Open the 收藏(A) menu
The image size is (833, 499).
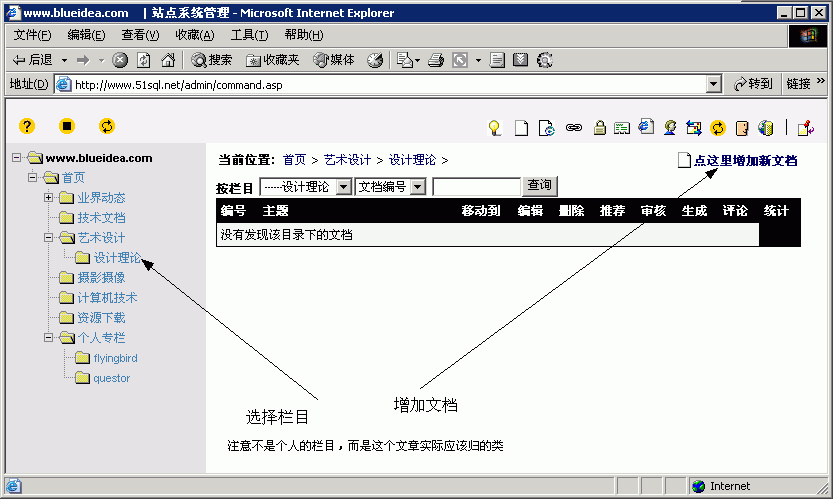pos(195,35)
